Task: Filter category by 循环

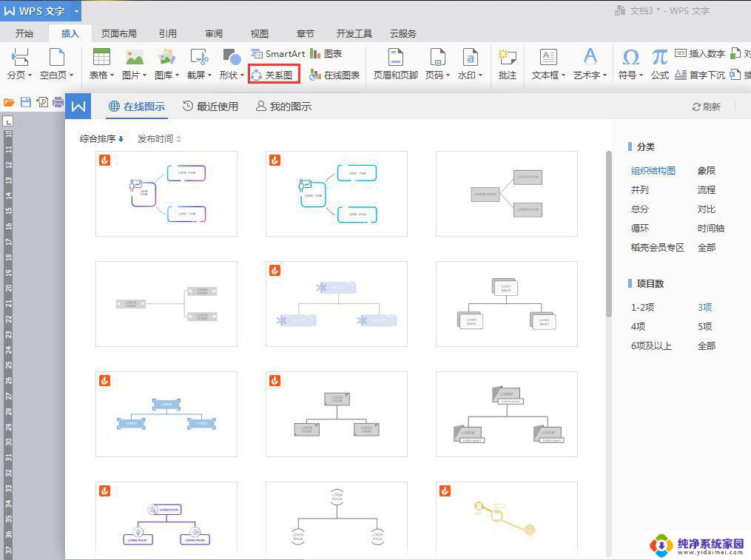Action: [639, 228]
